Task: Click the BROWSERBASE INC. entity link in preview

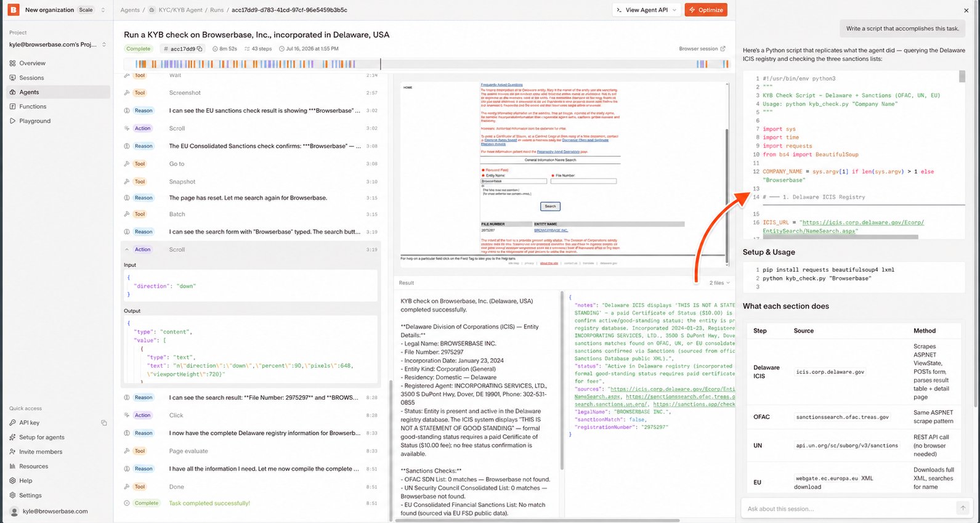Action: [551, 230]
